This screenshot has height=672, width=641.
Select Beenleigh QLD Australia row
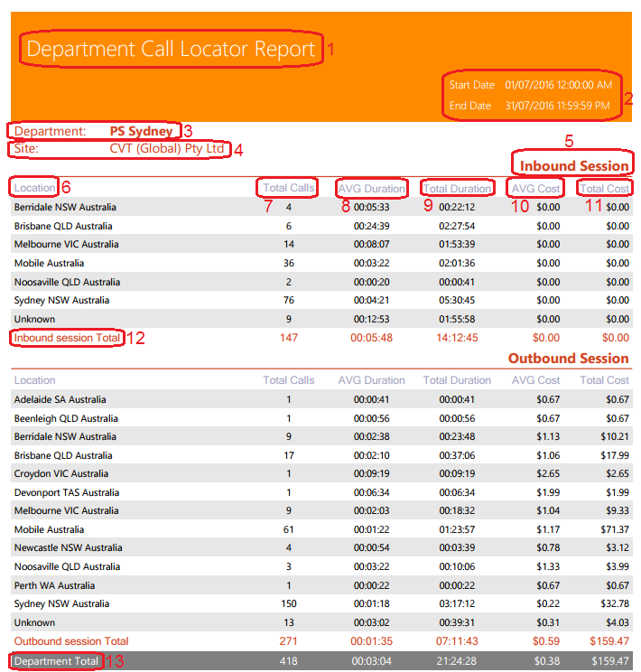point(321,418)
